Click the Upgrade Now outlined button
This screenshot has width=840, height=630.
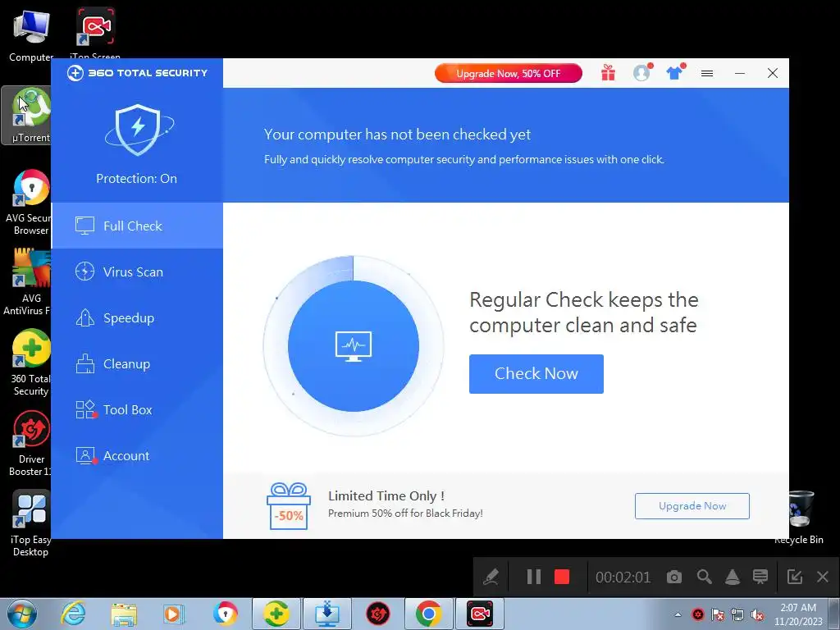point(692,505)
